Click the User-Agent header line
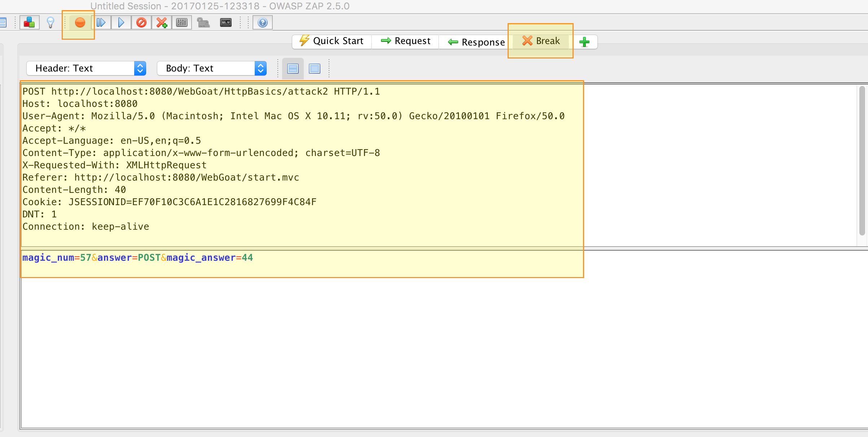The height and width of the screenshot is (437, 868). (x=293, y=116)
